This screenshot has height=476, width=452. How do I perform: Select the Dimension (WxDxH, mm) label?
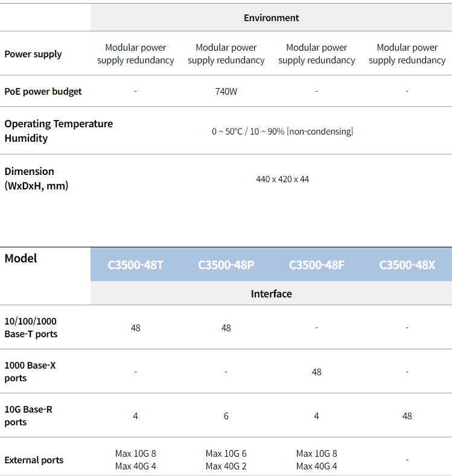pyautogui.click(x=36, y=179)
